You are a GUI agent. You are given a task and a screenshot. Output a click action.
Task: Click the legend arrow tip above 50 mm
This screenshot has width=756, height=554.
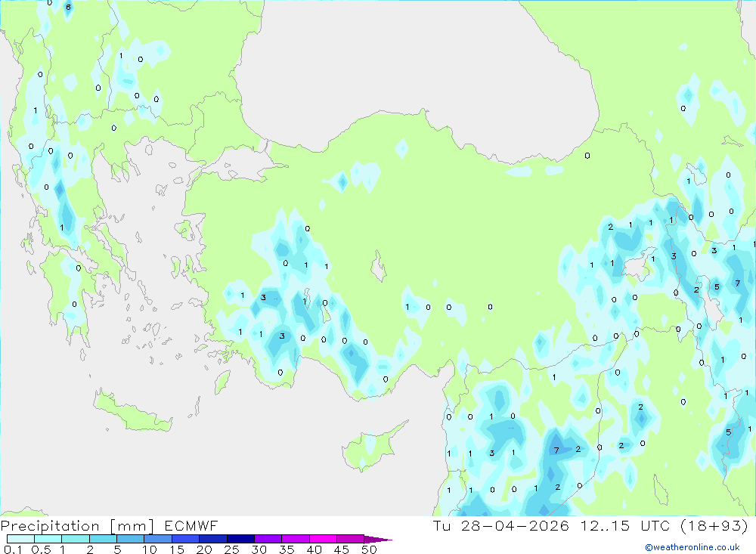click(x=379, y=540)
